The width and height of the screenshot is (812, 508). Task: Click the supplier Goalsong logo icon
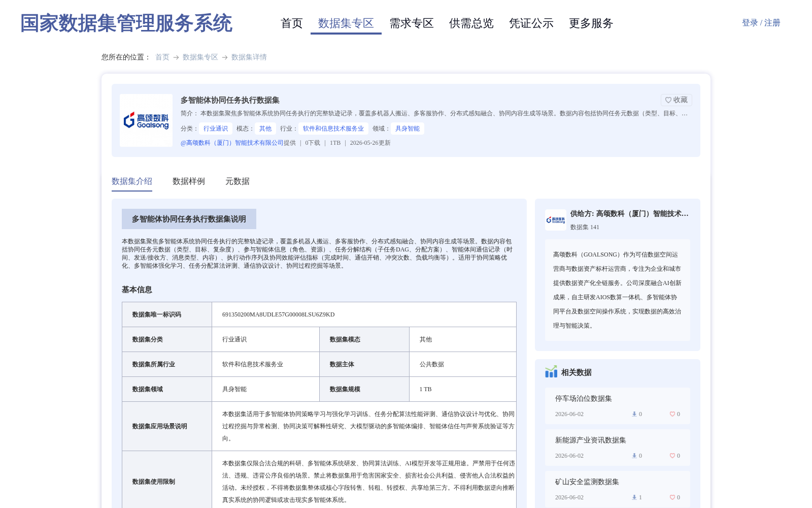[556, 220]
